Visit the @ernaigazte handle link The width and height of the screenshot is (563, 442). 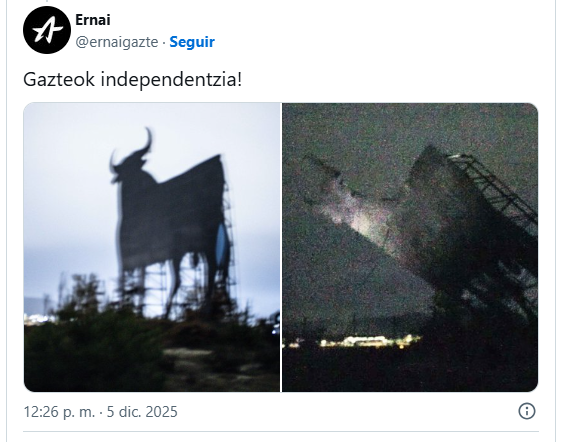click(x=117, y=42)
